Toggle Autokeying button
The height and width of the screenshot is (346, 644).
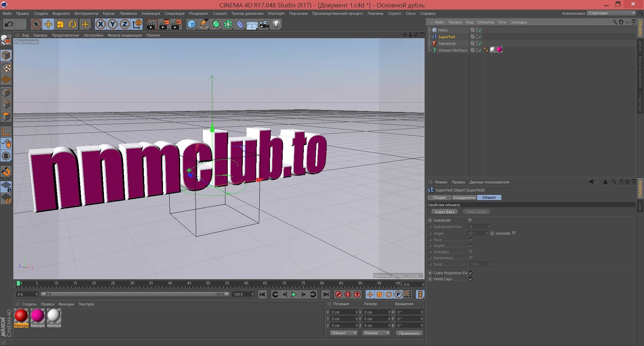[x=348, y=294]
